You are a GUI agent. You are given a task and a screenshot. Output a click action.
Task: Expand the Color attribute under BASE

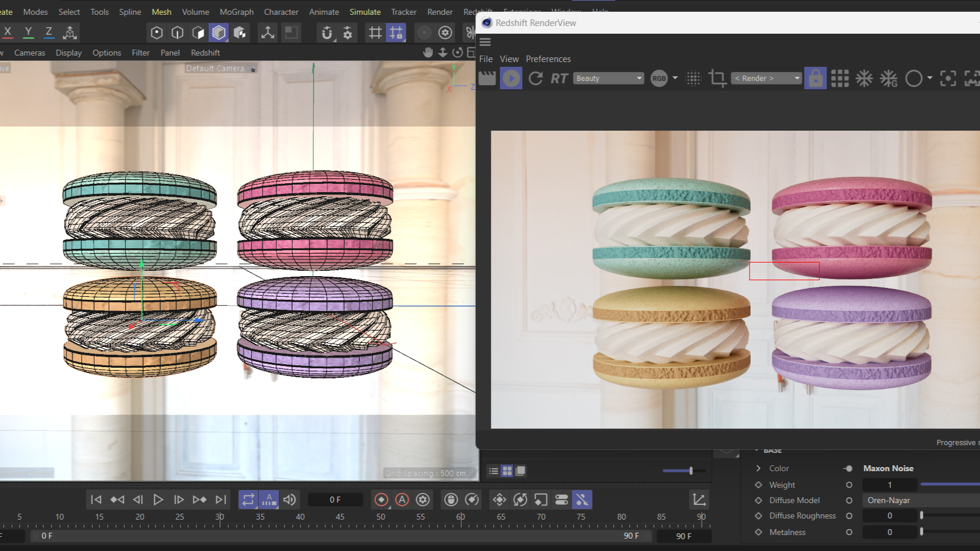[x=759, y=468]
